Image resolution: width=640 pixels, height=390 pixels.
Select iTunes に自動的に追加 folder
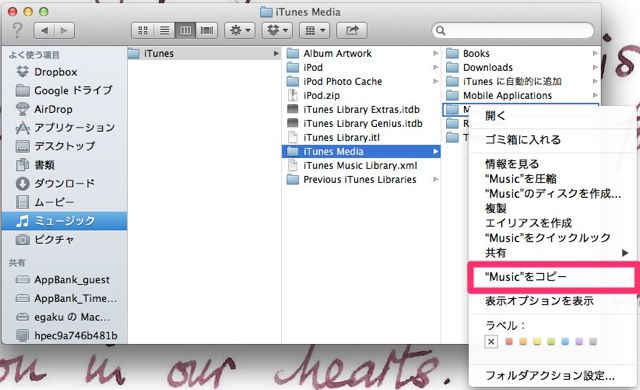tap(521, 81)
